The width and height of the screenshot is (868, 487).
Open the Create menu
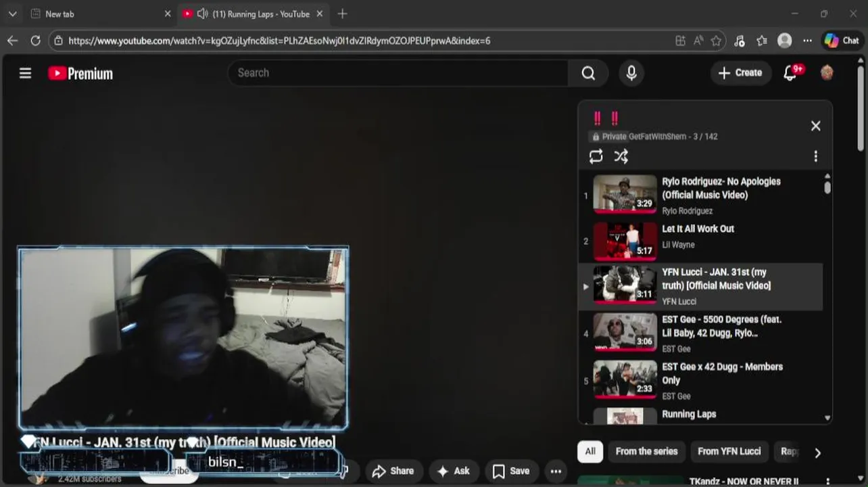click(x=740, y=73)
